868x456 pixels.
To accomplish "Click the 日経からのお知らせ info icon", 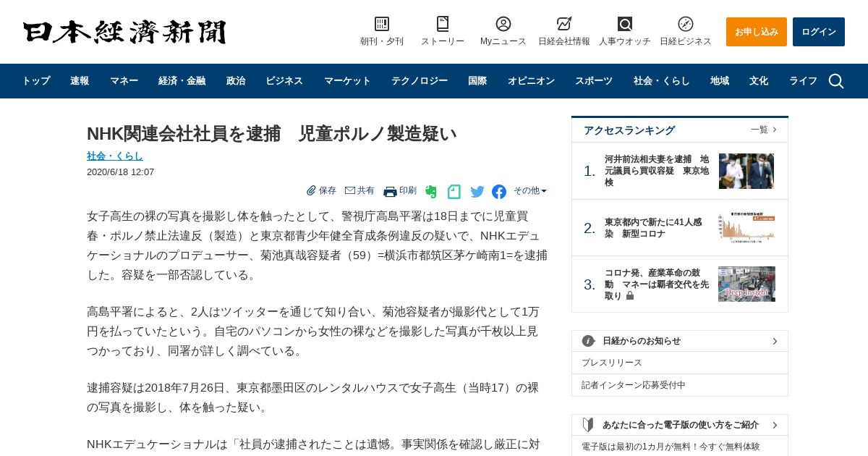I will 589,341.
